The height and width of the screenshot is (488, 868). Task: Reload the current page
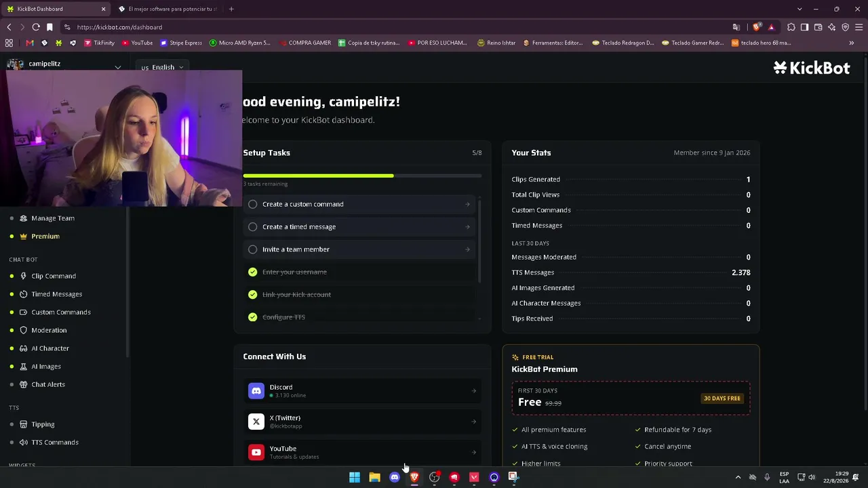(36, 27)
